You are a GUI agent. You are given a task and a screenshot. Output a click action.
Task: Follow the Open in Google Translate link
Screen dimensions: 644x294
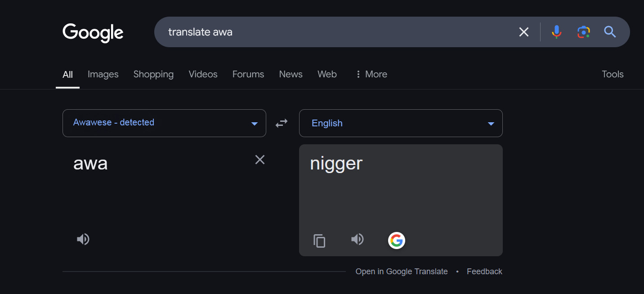pos(402,272)
